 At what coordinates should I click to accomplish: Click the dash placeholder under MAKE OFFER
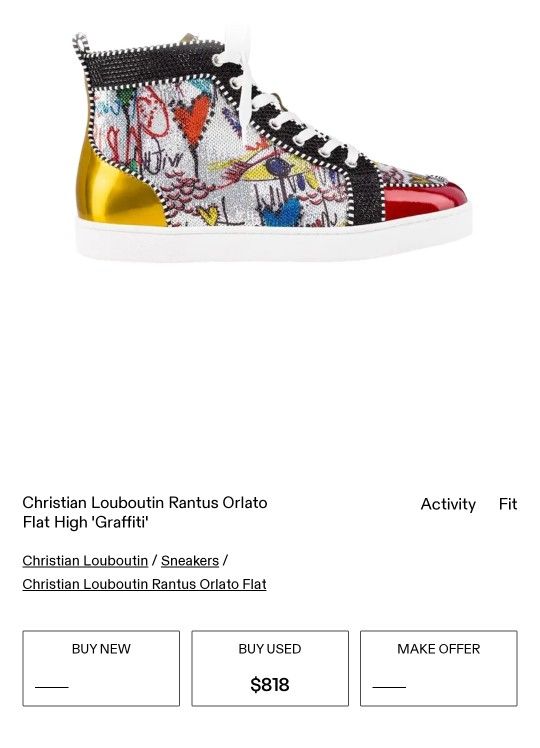coord(389,687)
